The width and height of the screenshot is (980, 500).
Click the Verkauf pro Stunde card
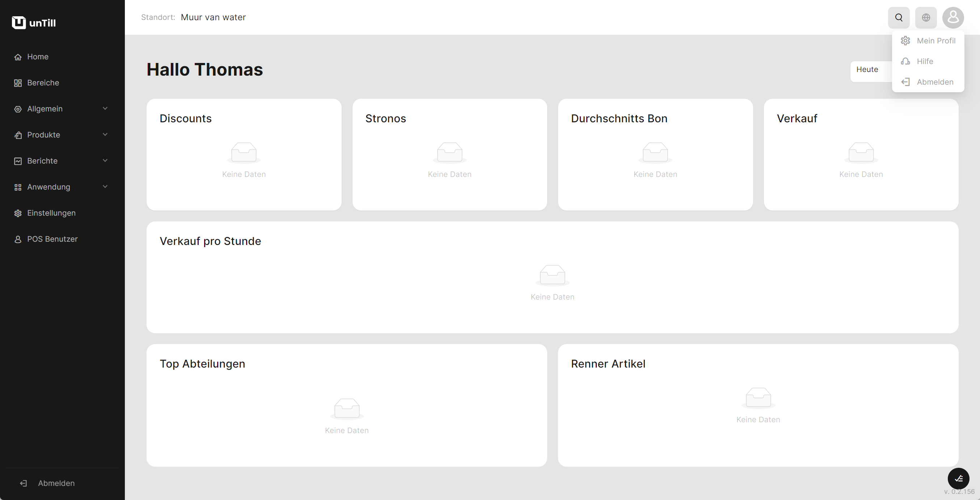(x=552, y=277)
